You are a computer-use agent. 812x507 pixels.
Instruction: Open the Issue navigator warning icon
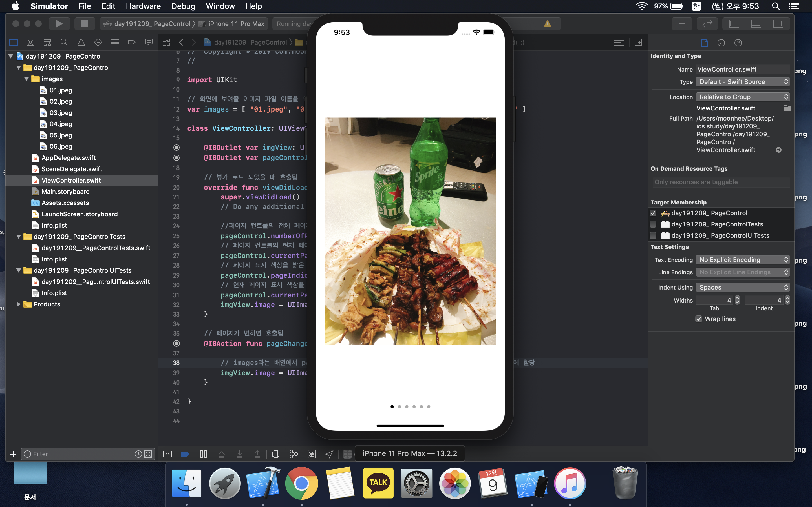coord(81,42)
